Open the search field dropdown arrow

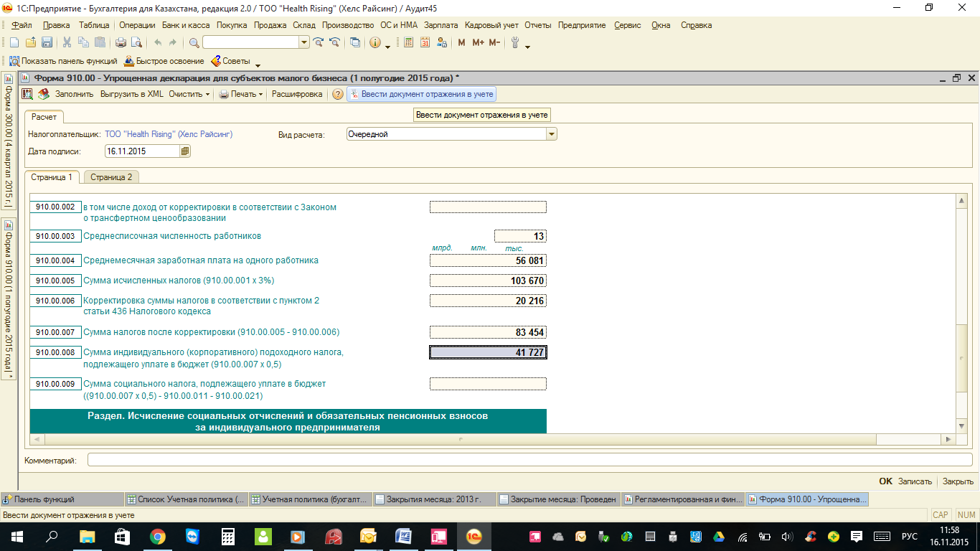305,42
